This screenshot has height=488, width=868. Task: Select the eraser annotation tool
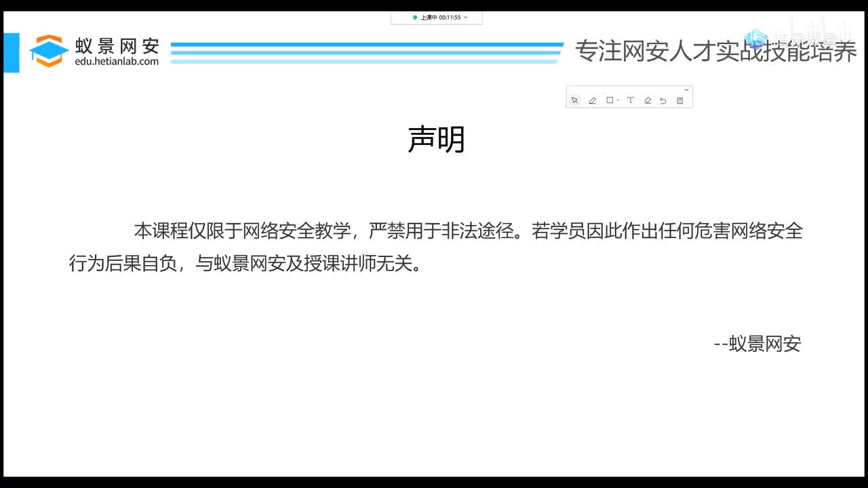coord(648,100)
